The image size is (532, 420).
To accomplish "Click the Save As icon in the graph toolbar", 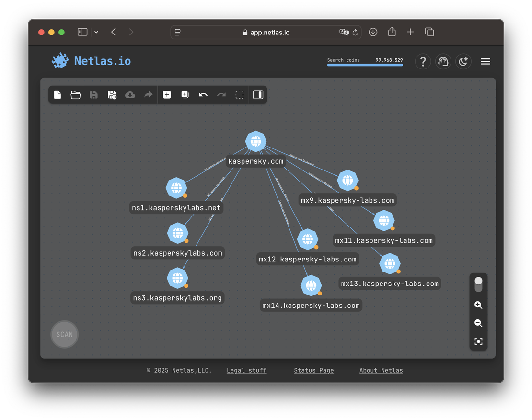I will click(112, 95).
